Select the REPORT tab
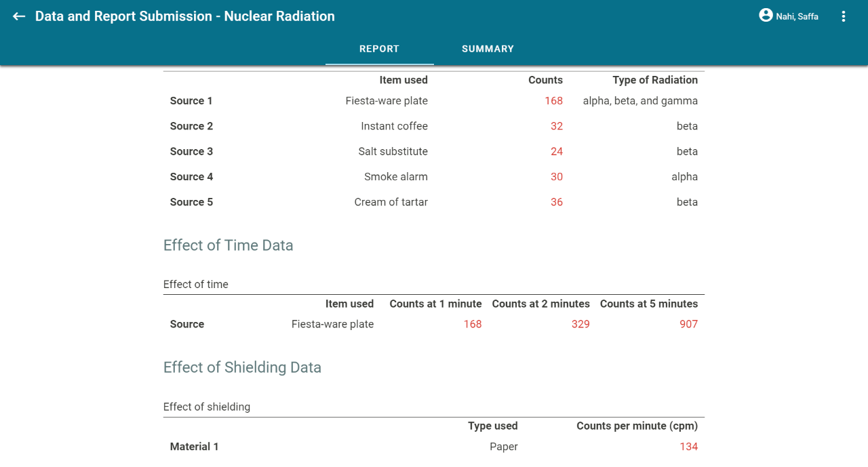Image resolution: width=868 pixels, height=467 pixels. click(x=379, y=48)
